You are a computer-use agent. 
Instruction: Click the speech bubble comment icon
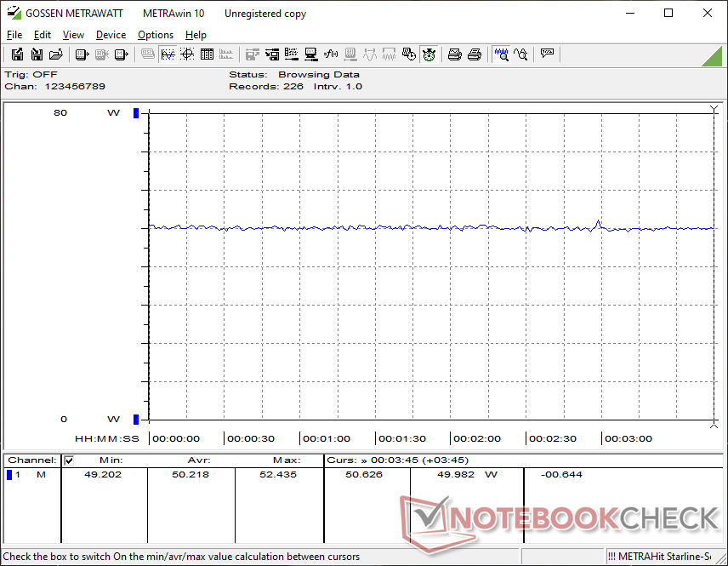547,54
